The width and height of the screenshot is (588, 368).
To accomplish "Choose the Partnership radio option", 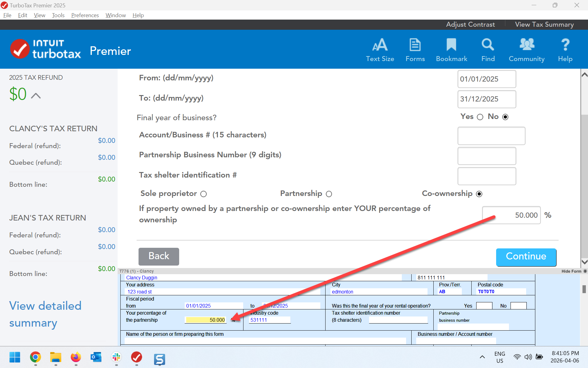I will coord(329,194).
